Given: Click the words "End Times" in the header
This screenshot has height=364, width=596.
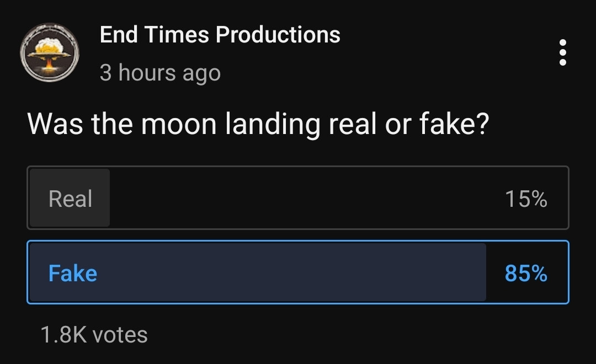Looking at the screenshot, I should click(x=155, y=35).
